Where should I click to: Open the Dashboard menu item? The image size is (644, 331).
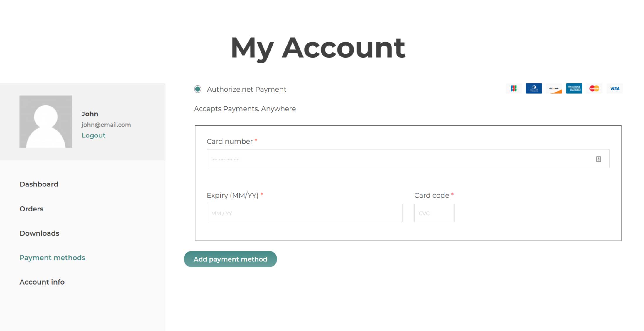coord(39,184)
